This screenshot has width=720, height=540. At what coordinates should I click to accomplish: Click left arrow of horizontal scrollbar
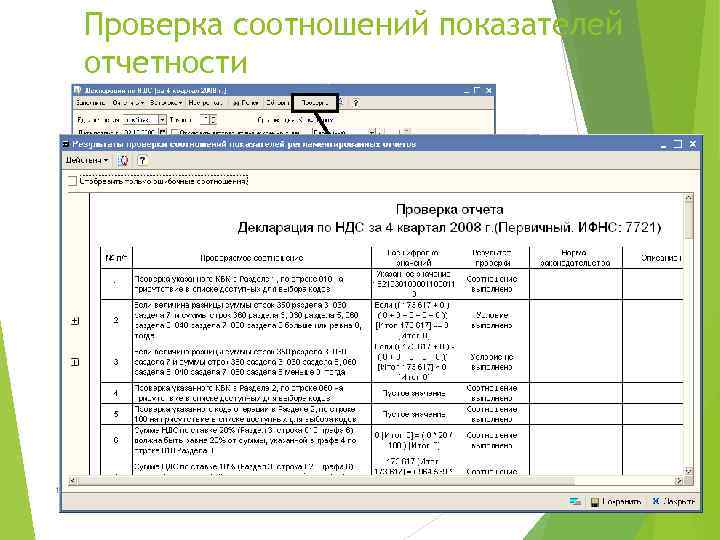point(72,480)
